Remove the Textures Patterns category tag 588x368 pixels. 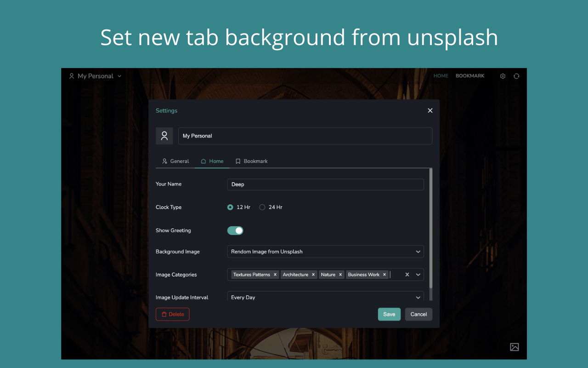(x=275, y=274)
